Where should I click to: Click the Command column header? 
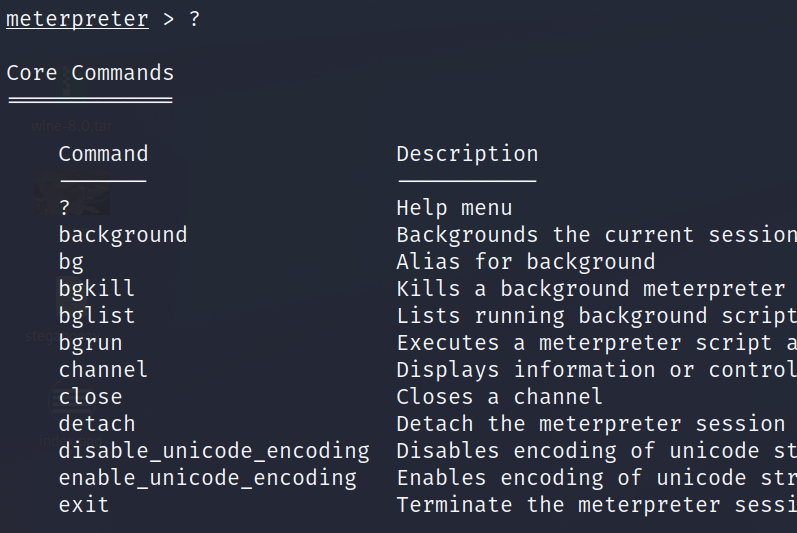pyautogui.click(x=103, y=154)
